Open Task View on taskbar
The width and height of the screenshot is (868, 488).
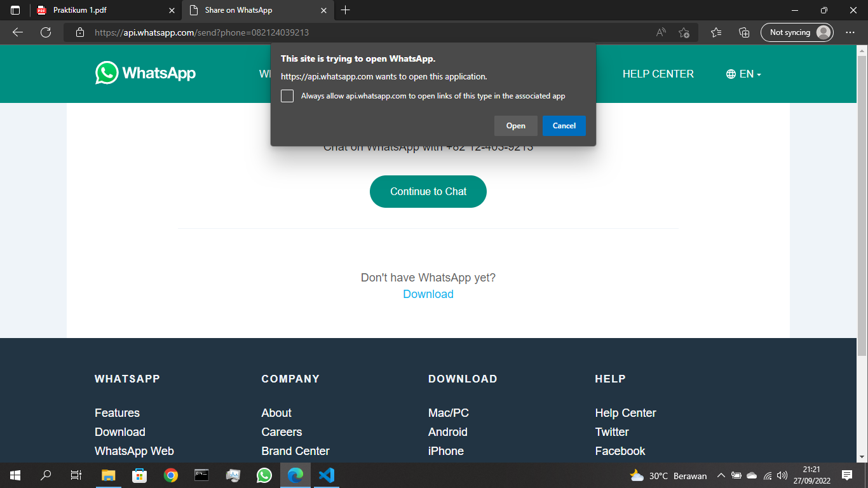point(76,475)
